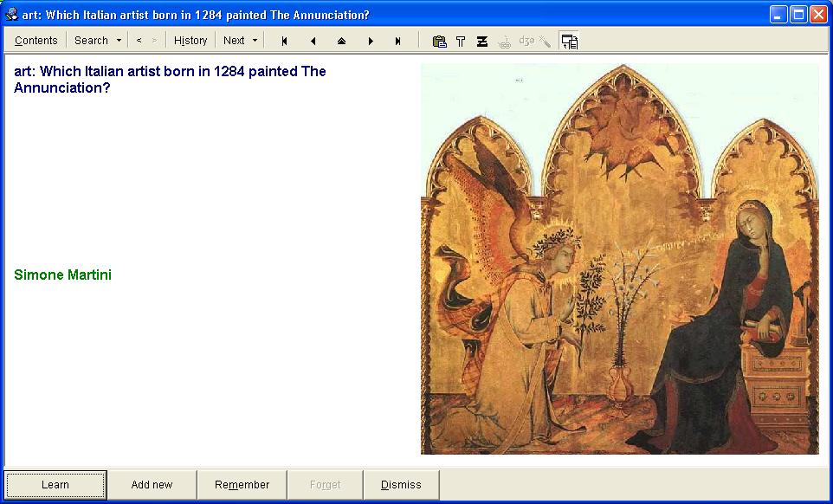
Task: Click the next element arrow icon
Action: tap(371, 41)
